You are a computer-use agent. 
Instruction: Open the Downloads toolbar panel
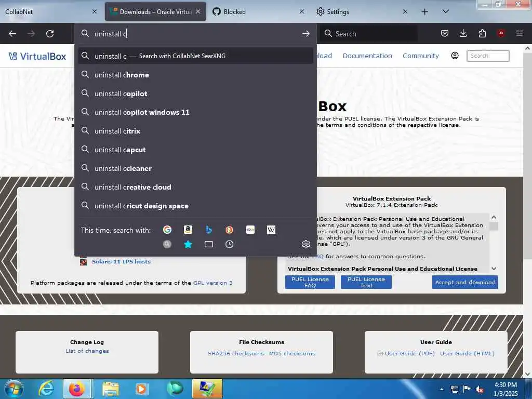[463, 33]
